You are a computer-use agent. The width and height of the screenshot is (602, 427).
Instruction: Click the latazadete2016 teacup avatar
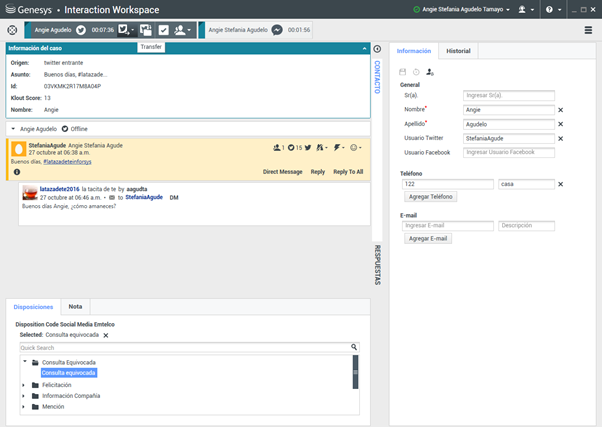(30, 193)
